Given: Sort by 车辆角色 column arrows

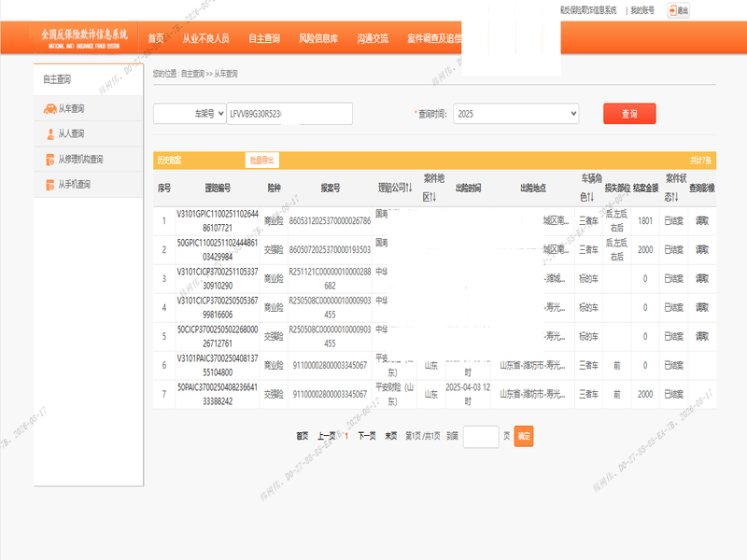Looking at the screenshot, I should point(591,197).
